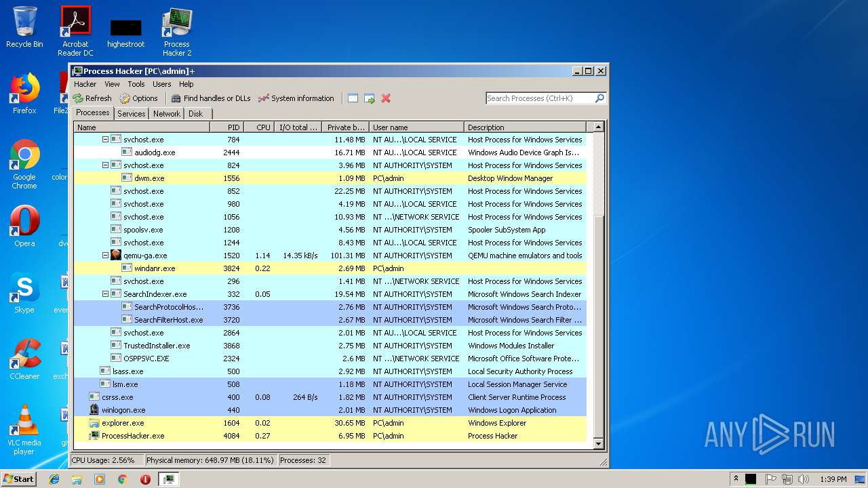Click the scrollbar down arrow
Viewport: 868px width, 488px height.
[x=598, y=444]
